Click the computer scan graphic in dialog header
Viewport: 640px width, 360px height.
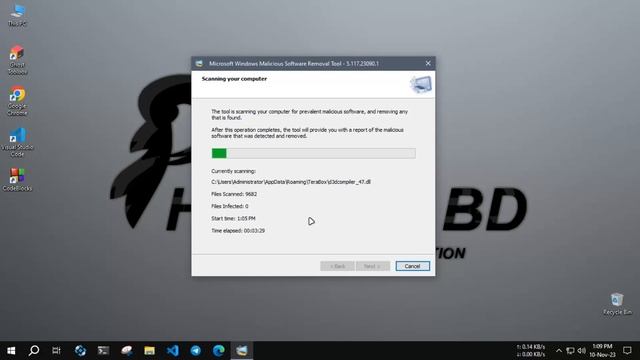(421, 84)
